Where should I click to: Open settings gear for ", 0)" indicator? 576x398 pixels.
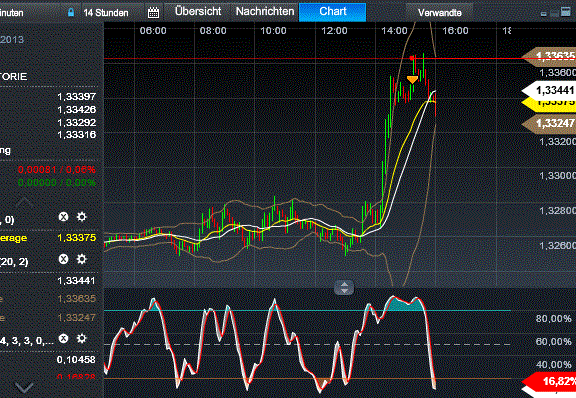pyautogui.click(x=82, y=217)
